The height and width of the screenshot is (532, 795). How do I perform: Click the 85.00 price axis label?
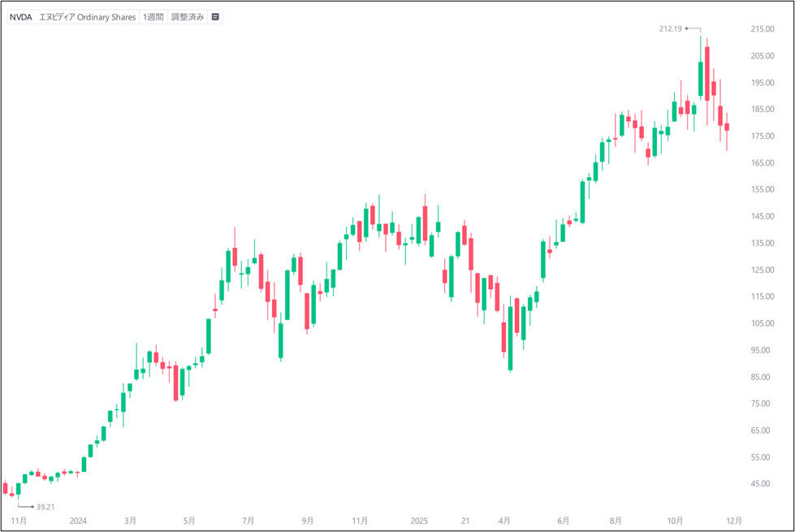763,377
